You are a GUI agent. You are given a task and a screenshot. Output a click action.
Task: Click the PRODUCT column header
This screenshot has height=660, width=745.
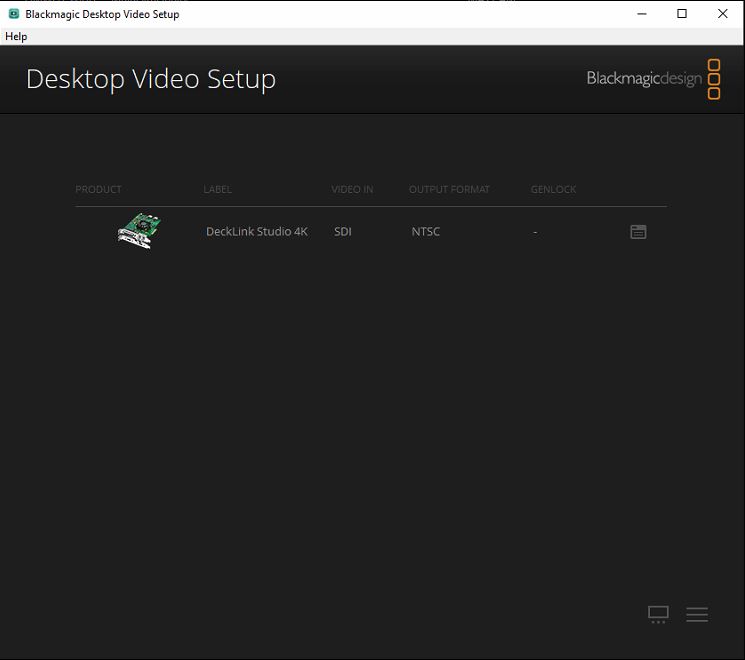[98, 190]
